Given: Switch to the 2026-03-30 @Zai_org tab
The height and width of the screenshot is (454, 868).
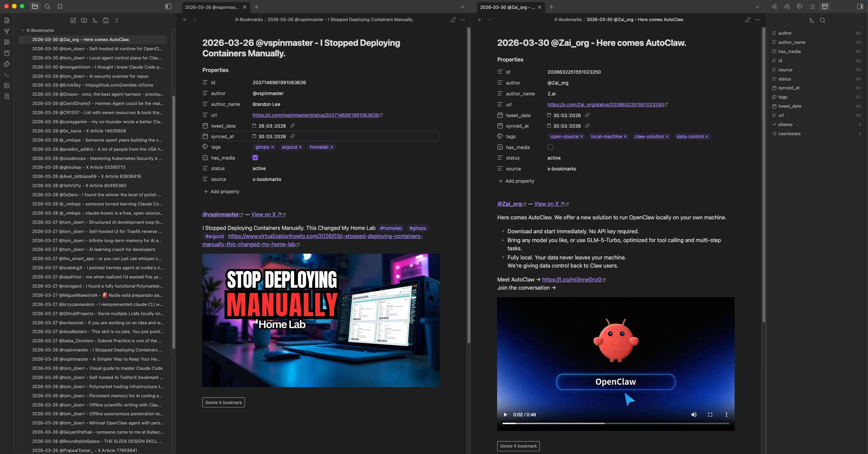Looking at the screenshot, I should pyautogui.click(x=507, y=7).
